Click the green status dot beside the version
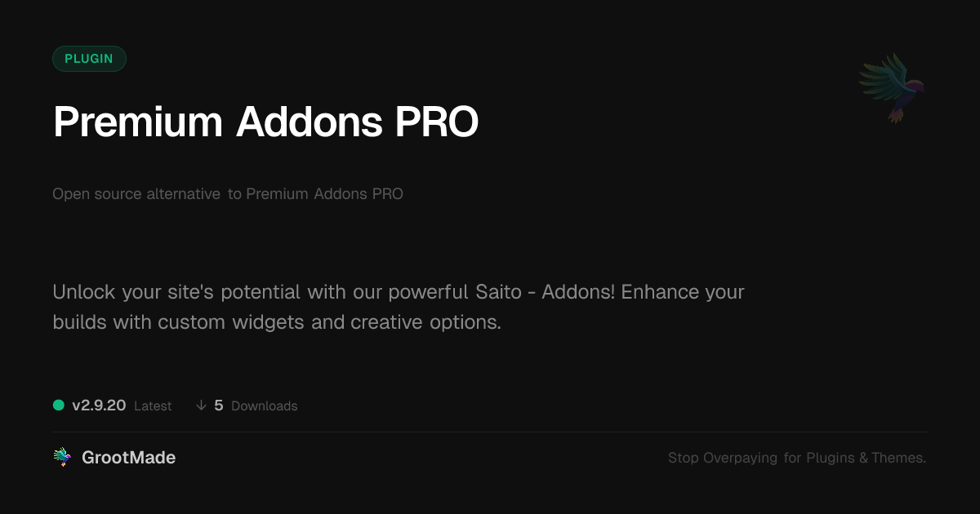 point(59,405)
